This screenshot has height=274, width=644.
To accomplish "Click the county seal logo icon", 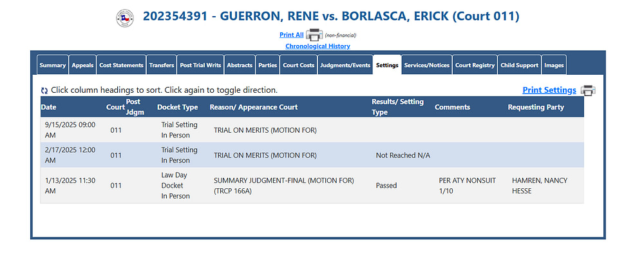I will pos(125,18).
